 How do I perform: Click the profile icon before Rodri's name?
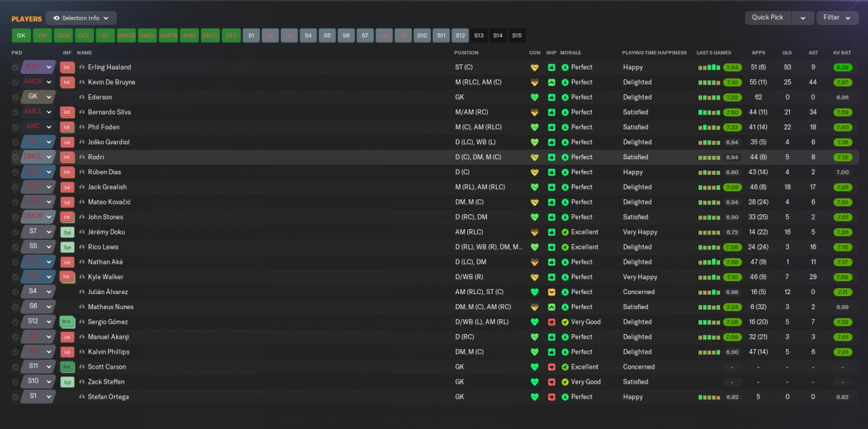82,157
